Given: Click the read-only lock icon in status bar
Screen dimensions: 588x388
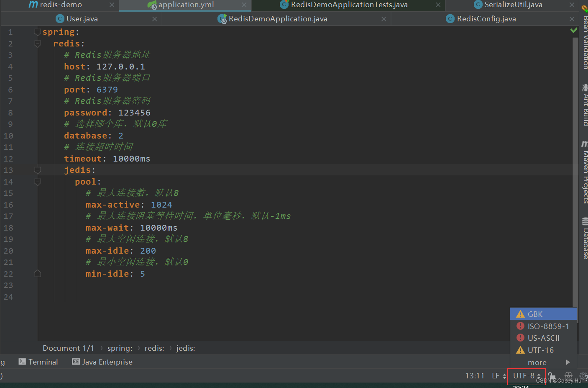Looking at the screenshot, I should pyautogui.click(x=551, y=376).
